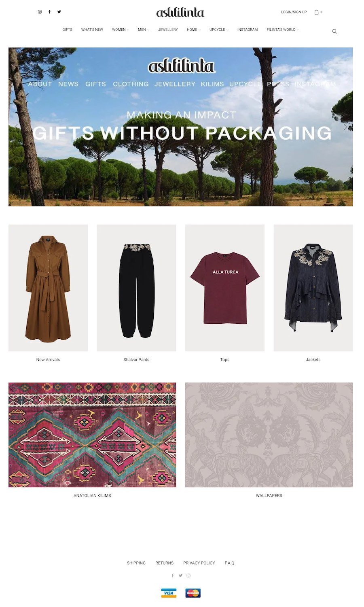Screen dimensions: 364x607
Task: Expand the Women dropdown menu
Action: point(121,30)
